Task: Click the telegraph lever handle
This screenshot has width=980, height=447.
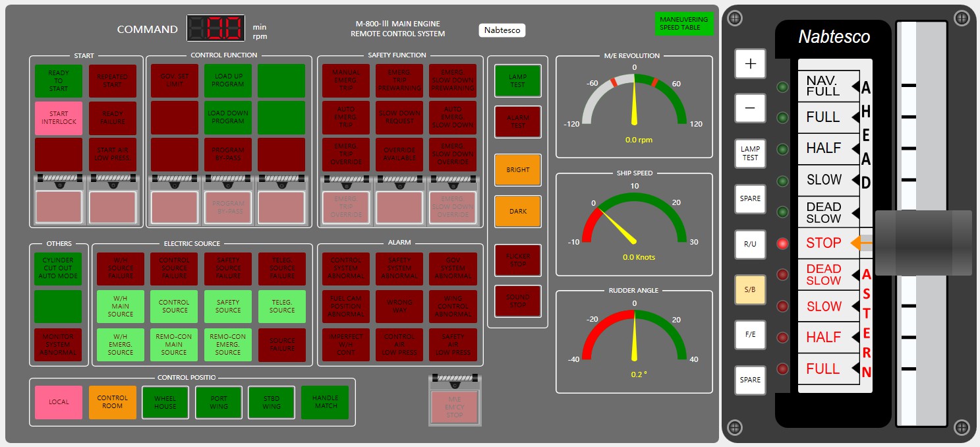Action: pos(923,243)
